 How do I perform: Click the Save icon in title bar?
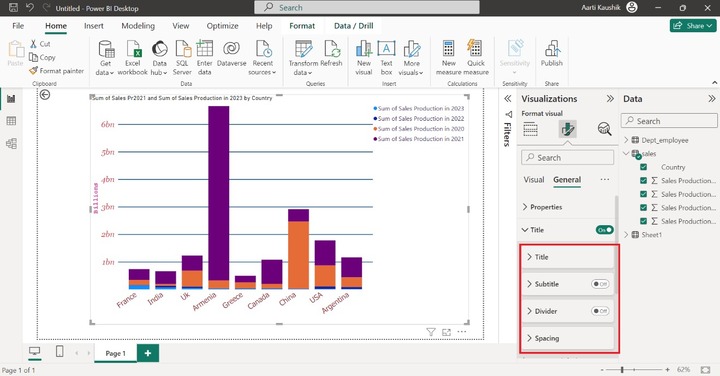[13, 7]
